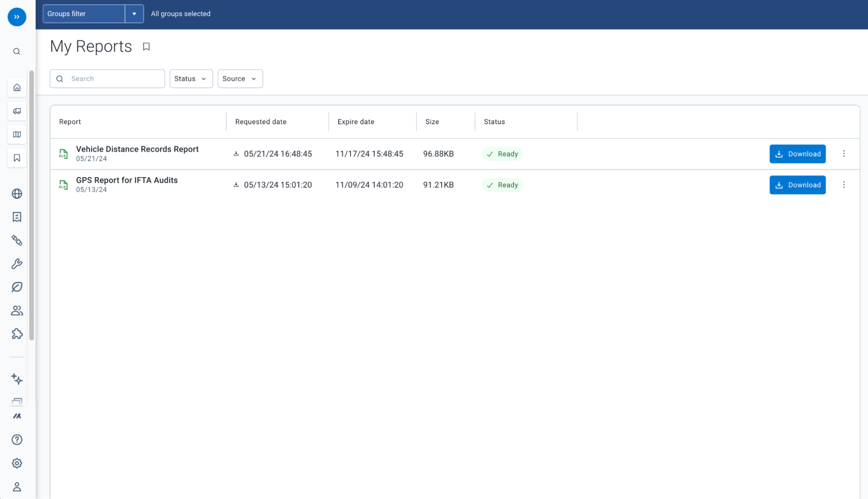
Task: Click the sidebar search magnifier icon
Action: point(17,51)
